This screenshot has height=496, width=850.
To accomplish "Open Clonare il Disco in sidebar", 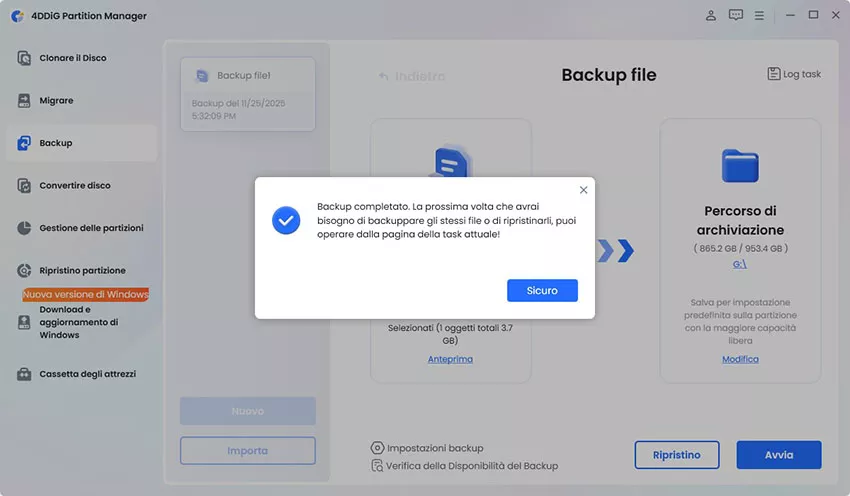I will tap(73, 58).
